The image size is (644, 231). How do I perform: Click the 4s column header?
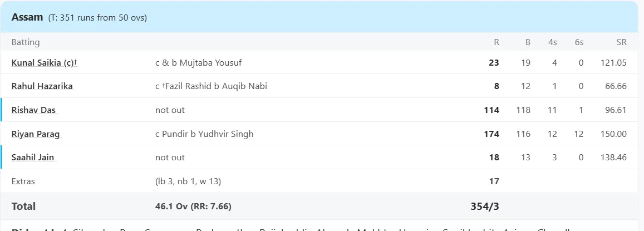click(552, 42)
